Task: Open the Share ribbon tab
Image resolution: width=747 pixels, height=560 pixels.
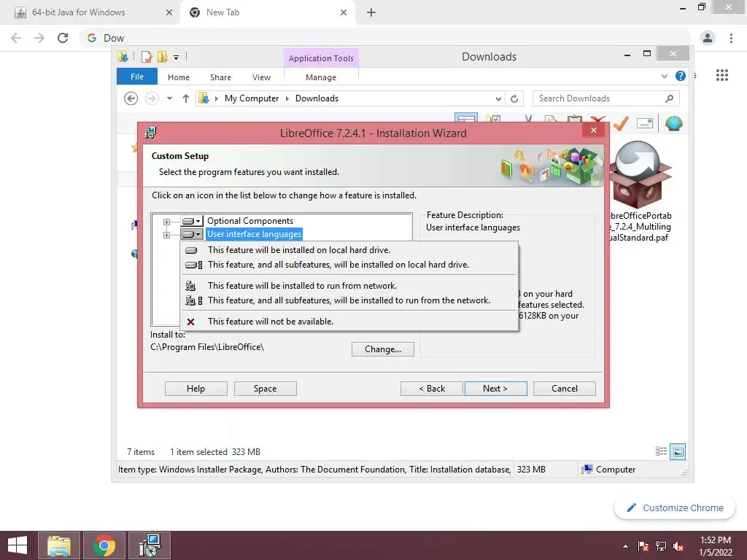Action: pos(220,77)
